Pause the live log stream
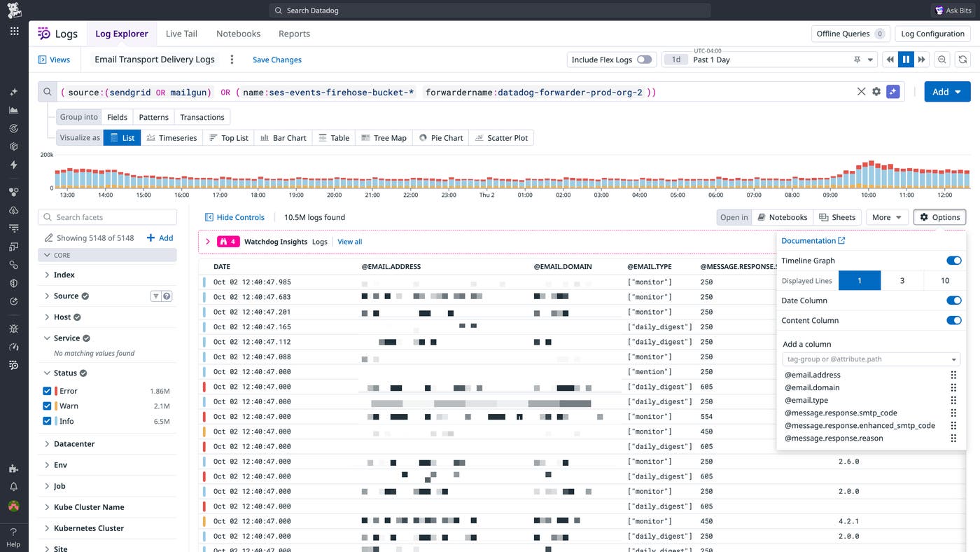 point(906,60)
